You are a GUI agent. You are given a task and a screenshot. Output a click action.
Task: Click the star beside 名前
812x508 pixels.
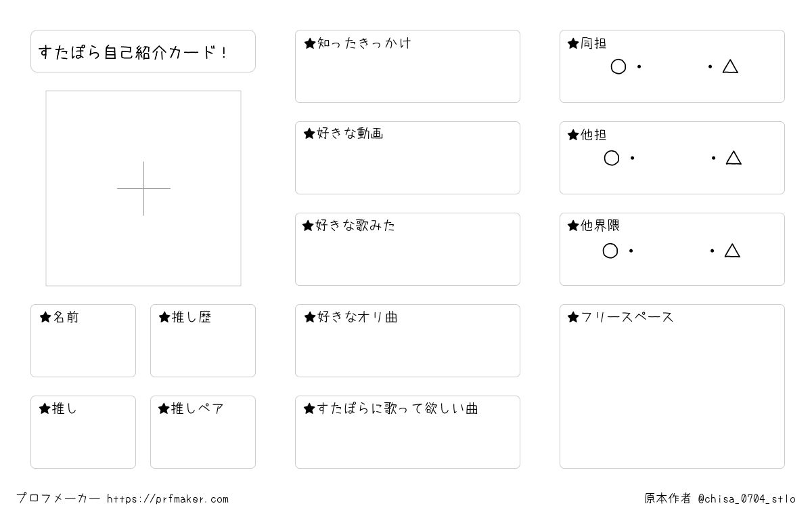click(45, 317)
